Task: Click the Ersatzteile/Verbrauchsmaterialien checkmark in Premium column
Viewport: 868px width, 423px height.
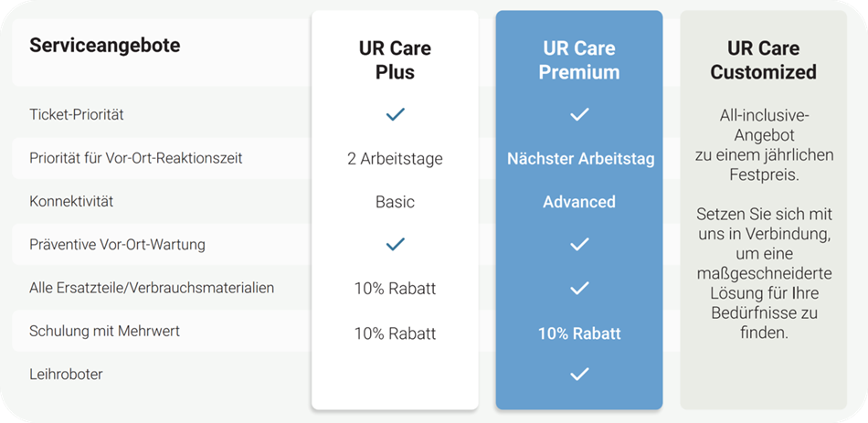Action: tap(579, 288)
